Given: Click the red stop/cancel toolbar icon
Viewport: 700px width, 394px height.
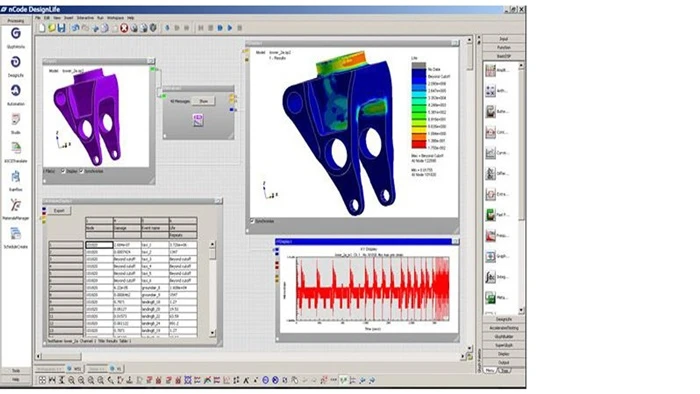Looking at the screenshot, I should tap(124, 28).
